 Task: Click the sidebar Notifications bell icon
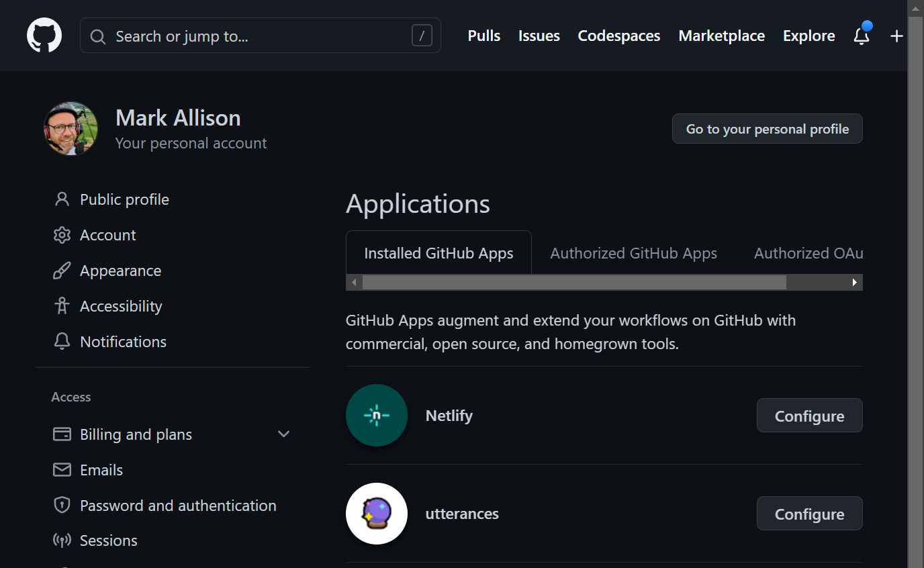(62, 342)
